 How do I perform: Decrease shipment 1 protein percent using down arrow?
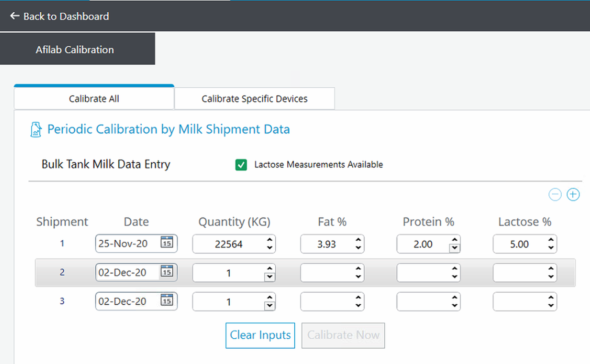click(454, 248)
